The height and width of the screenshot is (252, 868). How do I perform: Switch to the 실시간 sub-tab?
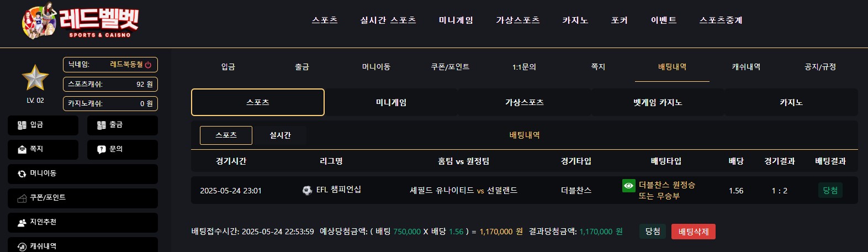point(280,135)
